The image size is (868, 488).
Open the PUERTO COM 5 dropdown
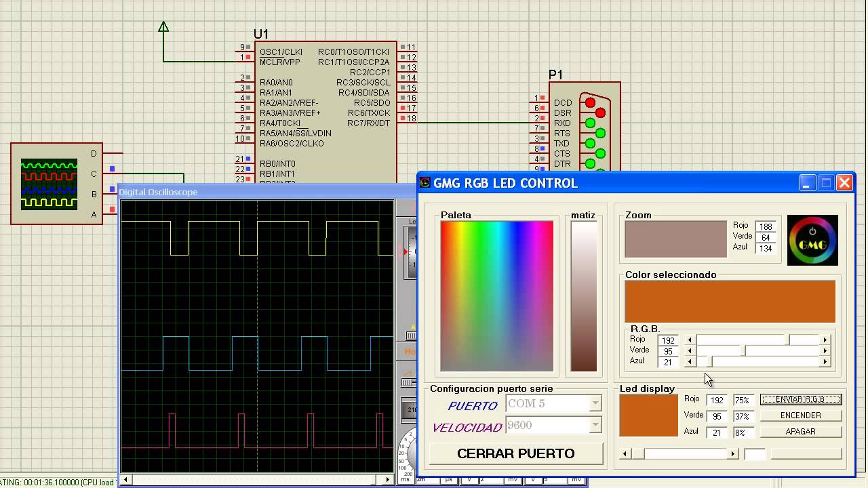(595, 404)
